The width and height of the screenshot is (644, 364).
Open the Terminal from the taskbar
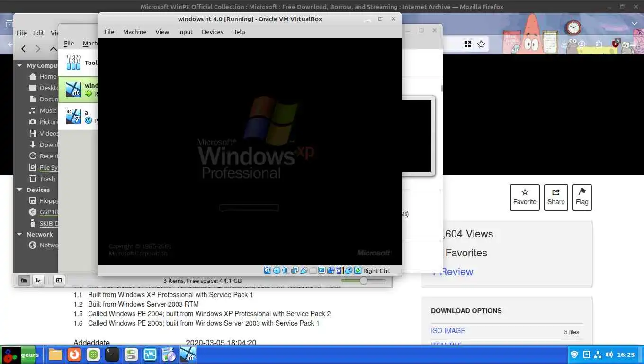(x=112, y=355)
